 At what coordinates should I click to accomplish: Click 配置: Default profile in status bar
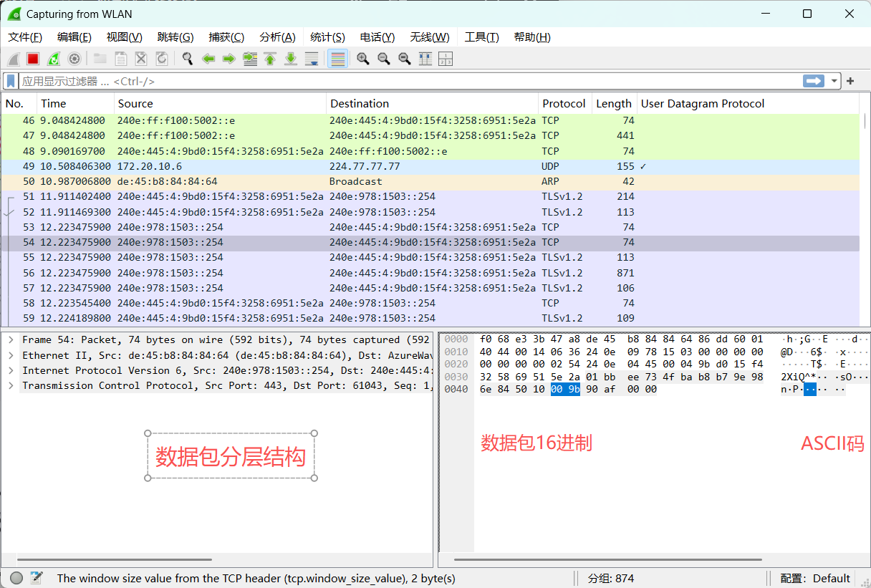(x=815, y=578)
